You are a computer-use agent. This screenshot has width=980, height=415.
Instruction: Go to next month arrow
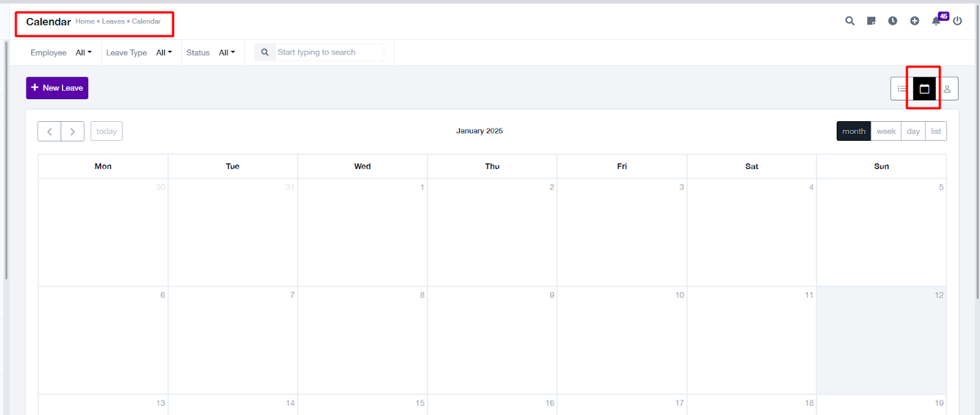[x=72, y=131]
